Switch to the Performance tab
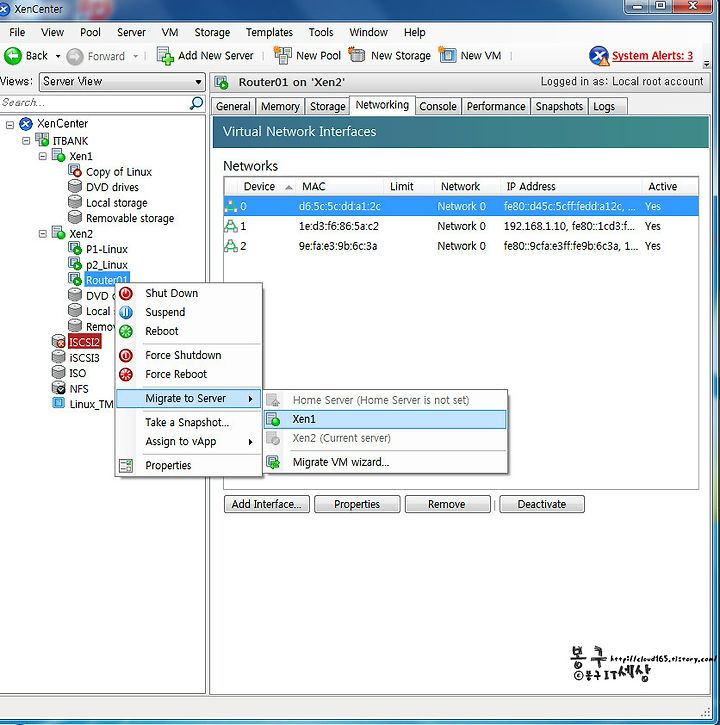 496,106
